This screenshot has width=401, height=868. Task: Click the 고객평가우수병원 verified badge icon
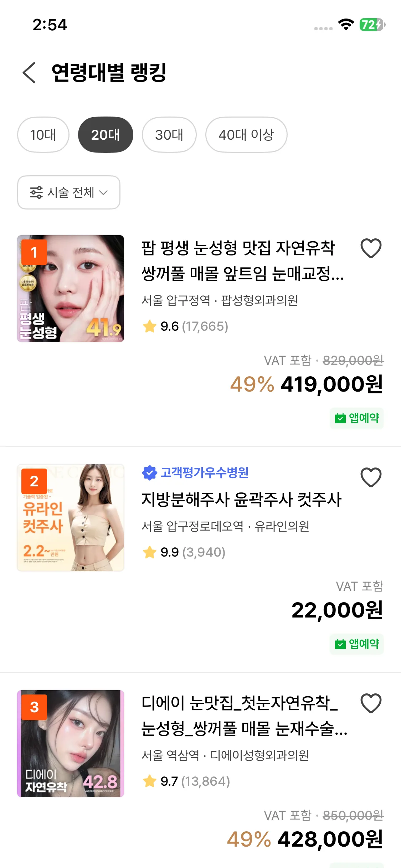click(149, 473)
